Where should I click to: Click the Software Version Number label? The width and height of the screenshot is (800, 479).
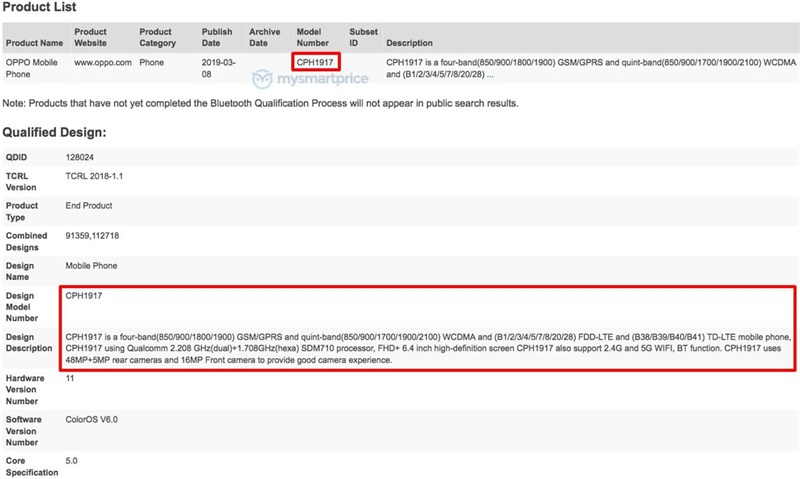[x=23, y=431]
